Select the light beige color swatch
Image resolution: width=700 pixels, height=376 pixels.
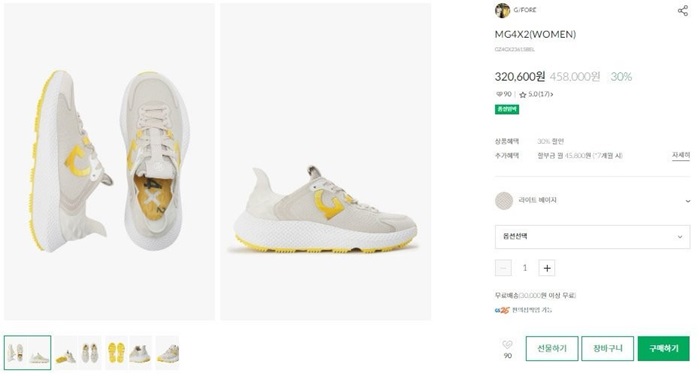tap(504, 201)
